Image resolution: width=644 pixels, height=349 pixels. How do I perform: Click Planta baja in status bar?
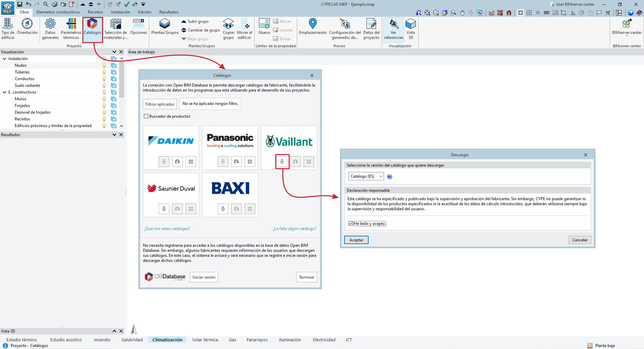(601, 346)
